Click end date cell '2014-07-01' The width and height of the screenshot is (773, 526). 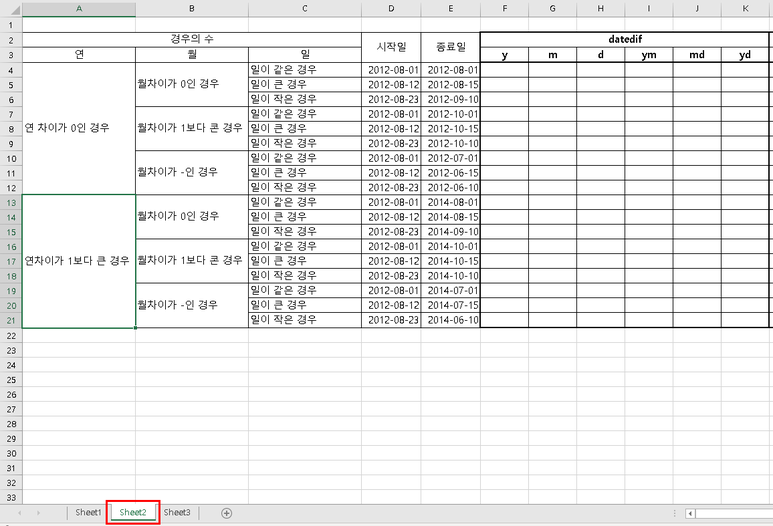(x=451, y=290)
